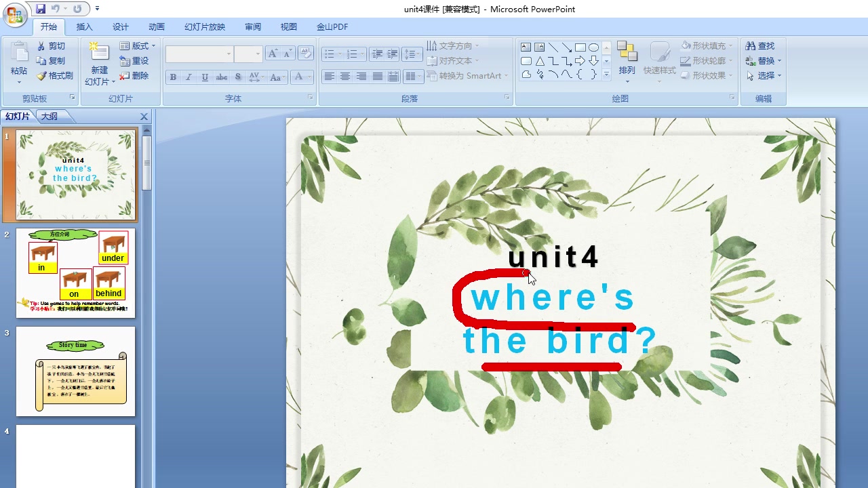Switch to the Slide Show (幻灯片放映) tab

pyautogui.click(x=205, y=27)
